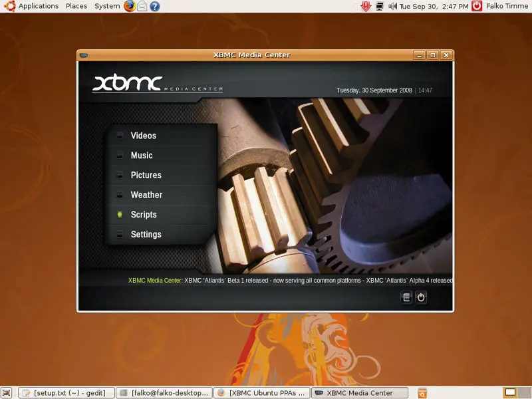Open the mail envelope launcher icon

tap(142, 6)
